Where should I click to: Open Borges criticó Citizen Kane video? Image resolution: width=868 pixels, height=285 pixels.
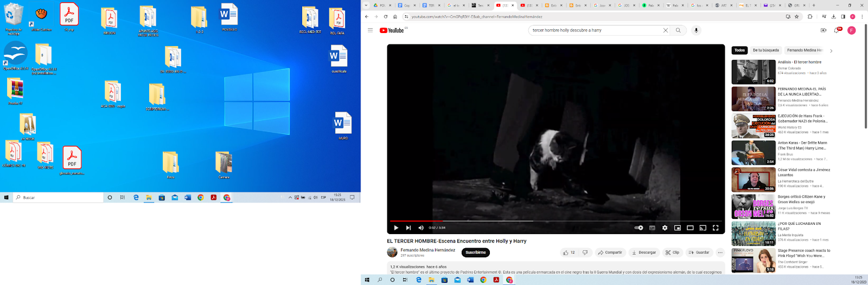pyautogui.click(x=754, y=206)
